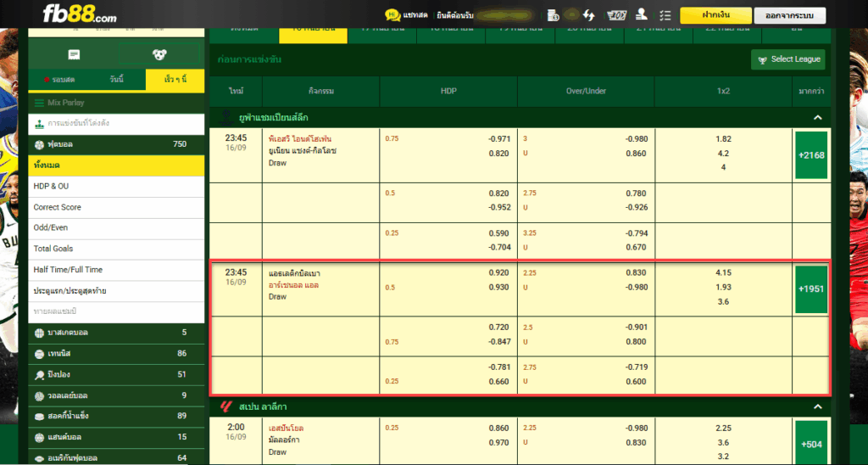Open the user profile icon

(x=641, y=14)
